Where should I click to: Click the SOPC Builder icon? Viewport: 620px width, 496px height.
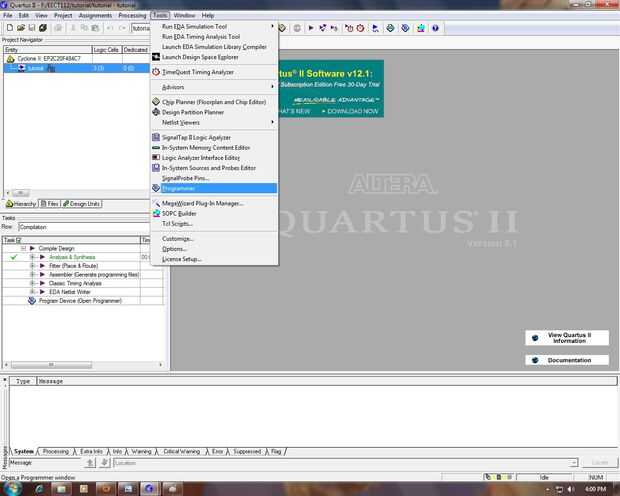pyautogui.click(x=156, y=213)
